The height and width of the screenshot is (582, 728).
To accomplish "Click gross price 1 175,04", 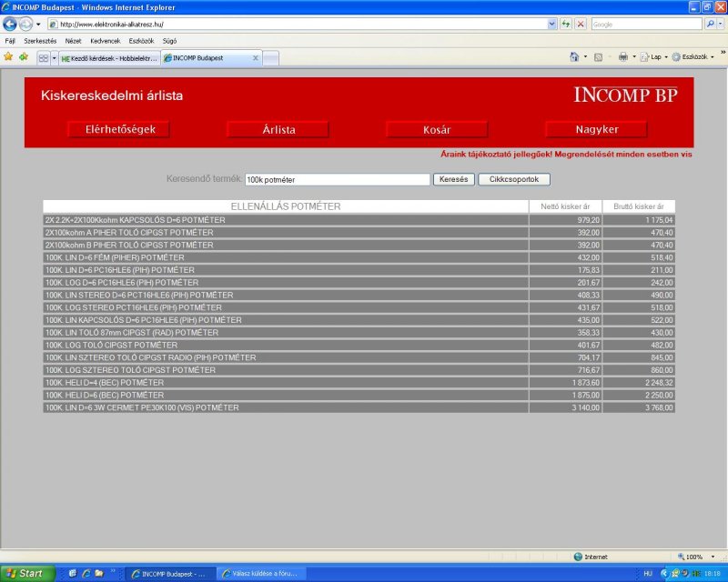I will click(659, 220).
